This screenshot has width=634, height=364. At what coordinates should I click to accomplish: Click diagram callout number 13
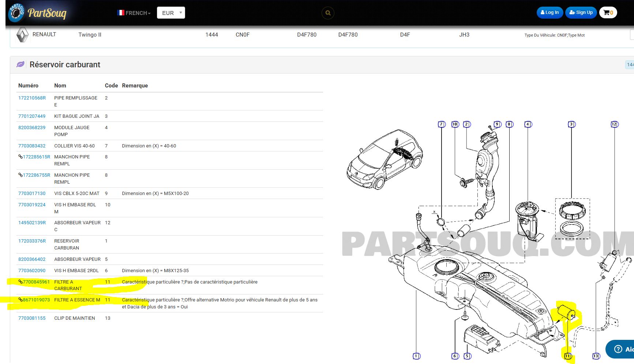click(596, 356)
